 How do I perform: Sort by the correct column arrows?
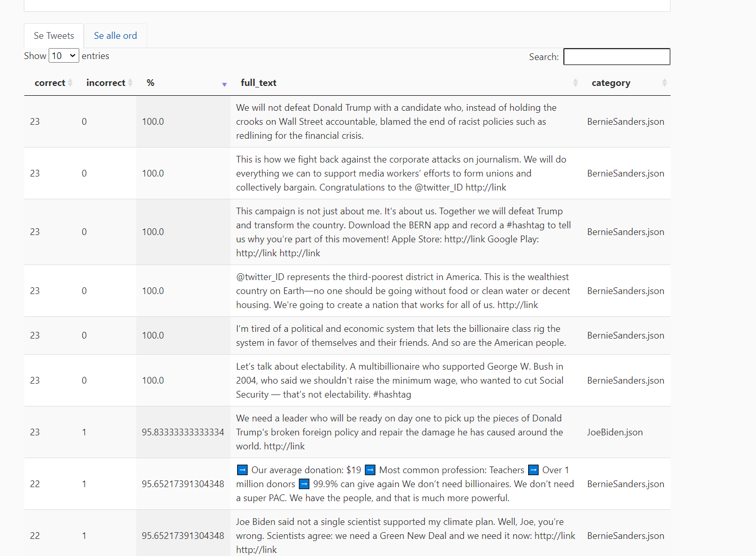click(70, 83)
